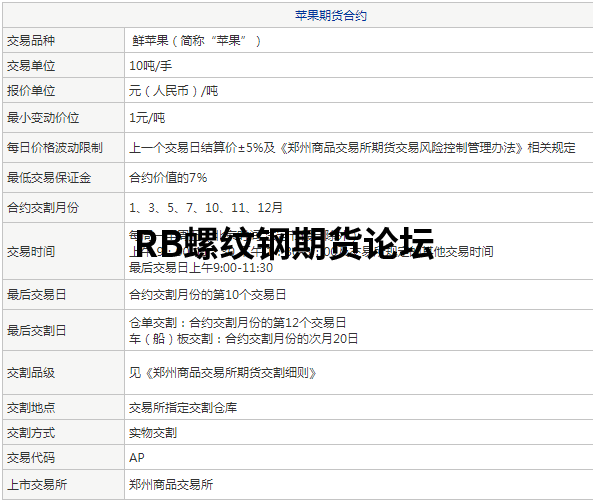This screenshot has width=593, height=503.
Task: Select the 鲜苹果（简称"苹果"） value
Action: (x=196, y=40)
